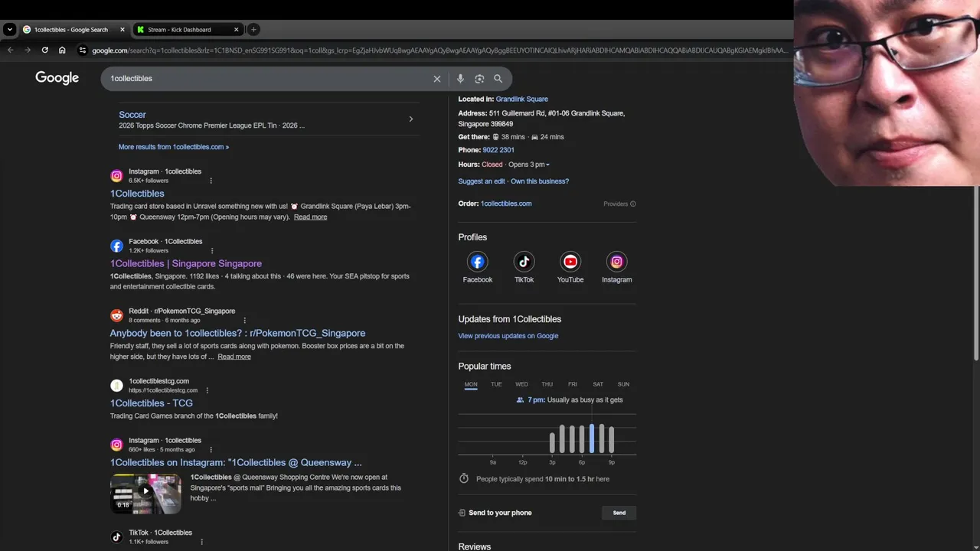This screenshot has width=980, height=551.
Task: Focus the browser address bar URL
Action: coord(439,51)
